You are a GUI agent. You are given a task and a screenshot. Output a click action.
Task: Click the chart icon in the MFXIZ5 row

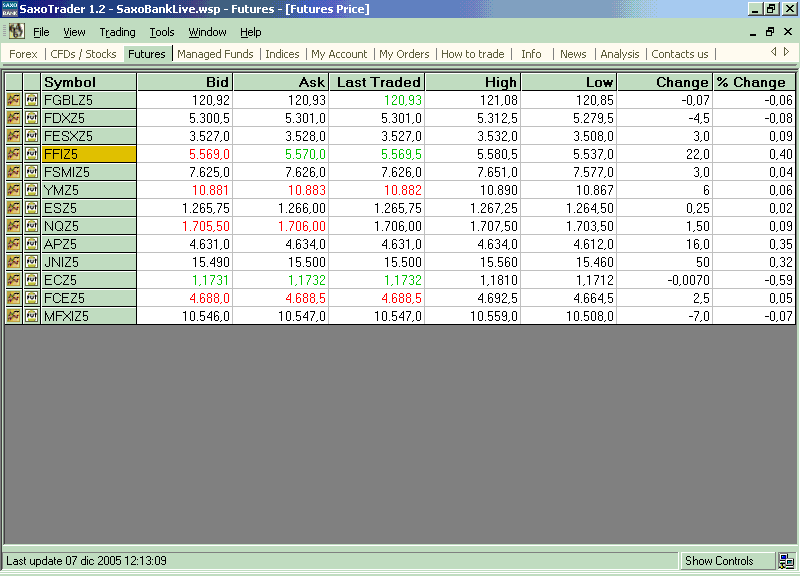tap(14, 316)
